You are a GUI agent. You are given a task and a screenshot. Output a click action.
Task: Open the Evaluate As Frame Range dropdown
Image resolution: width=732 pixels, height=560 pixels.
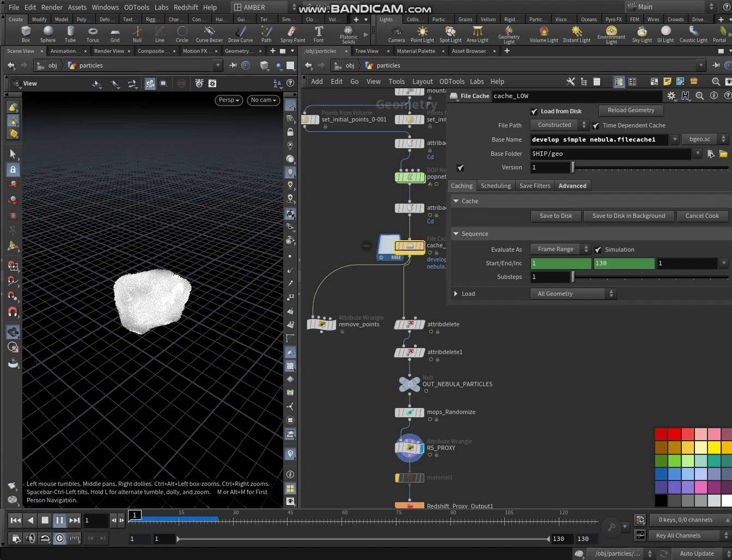[x=560, y=249]
